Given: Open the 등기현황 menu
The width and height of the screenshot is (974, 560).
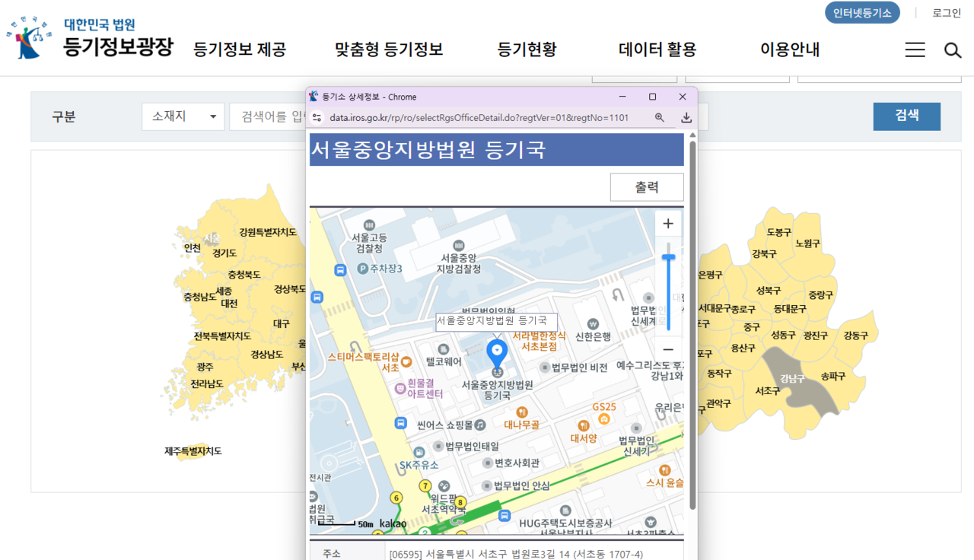Looking at the screenshot, I should [x=527, y=49].
